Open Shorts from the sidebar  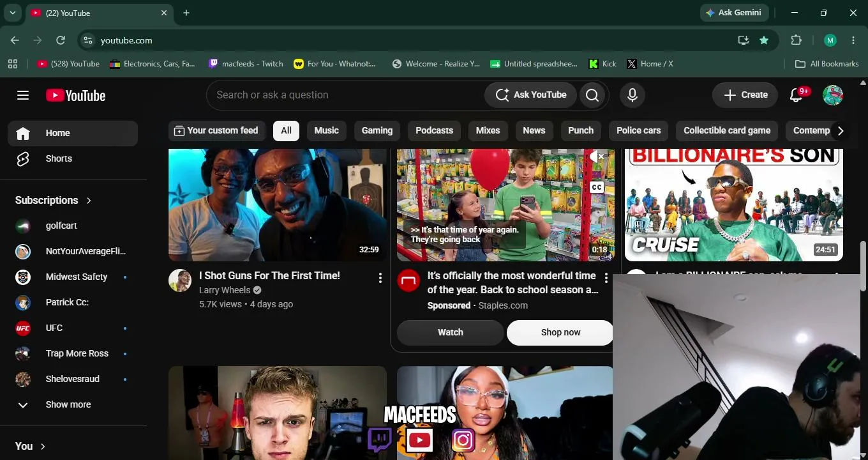point(73,158)
